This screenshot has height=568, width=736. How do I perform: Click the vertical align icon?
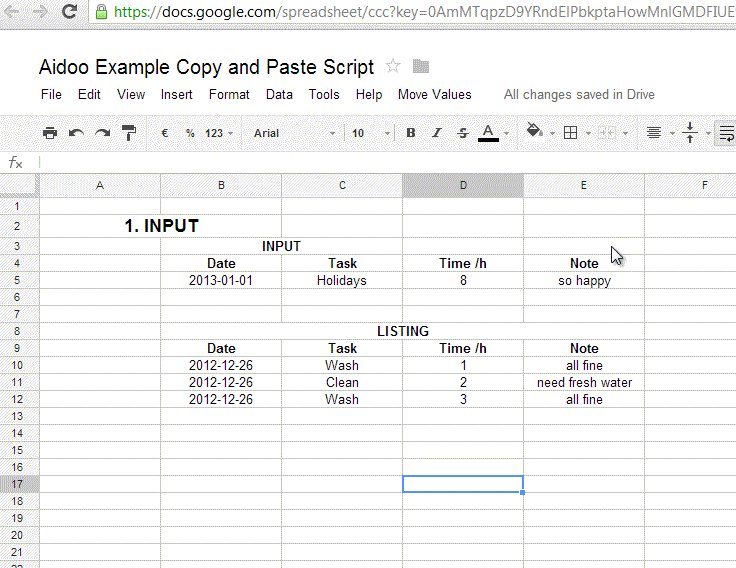click(x=690, y=133)
